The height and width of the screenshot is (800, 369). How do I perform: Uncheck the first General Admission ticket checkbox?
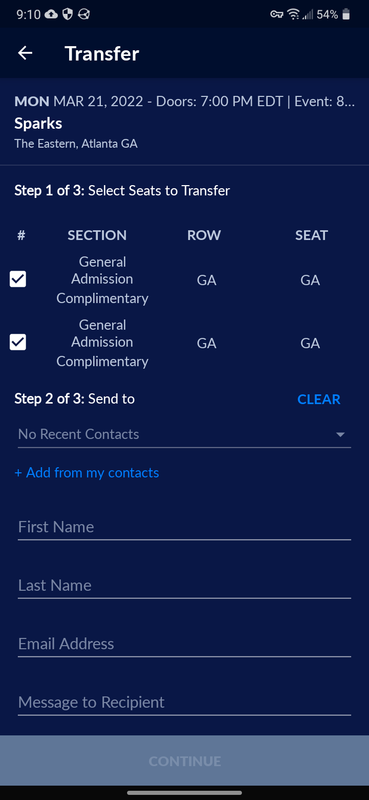18,279
